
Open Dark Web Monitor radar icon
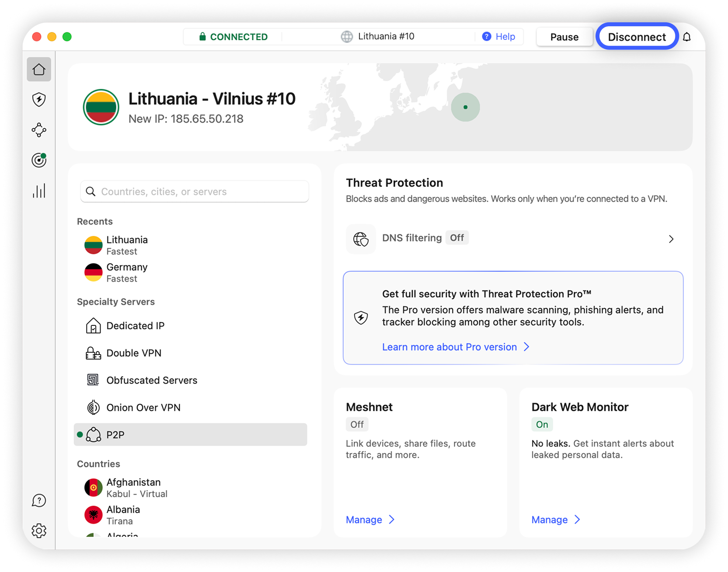click(39, 160)
